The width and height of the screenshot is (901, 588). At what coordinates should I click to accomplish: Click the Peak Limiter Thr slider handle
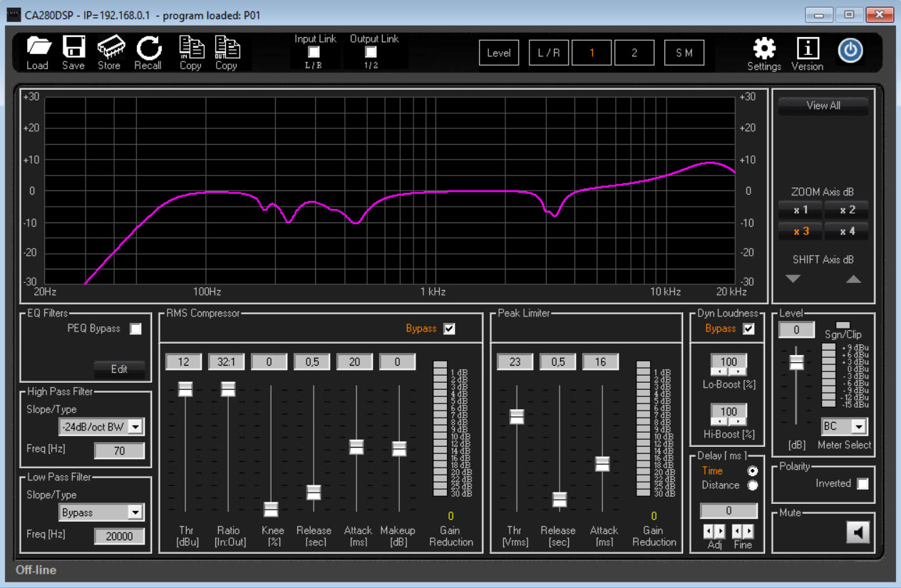517,417
